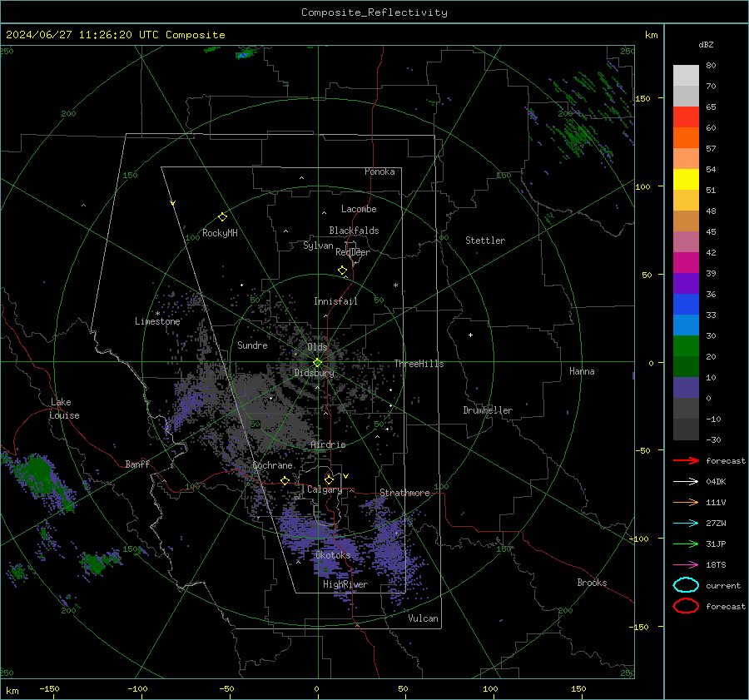Click the Lacombe city label
Screen dimensions: 749x700
(359, 209)
